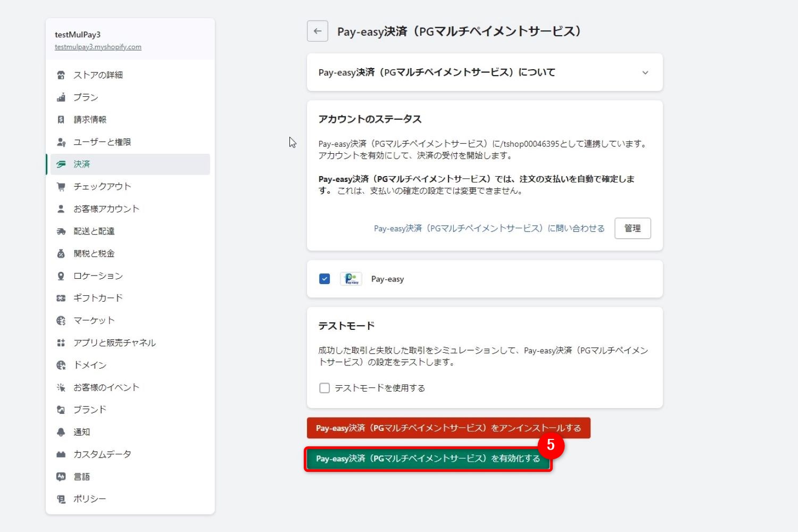Open the 通知 notification bell icon
The height and width of the screenshot is (532, 798).
[x=61, y=431]
